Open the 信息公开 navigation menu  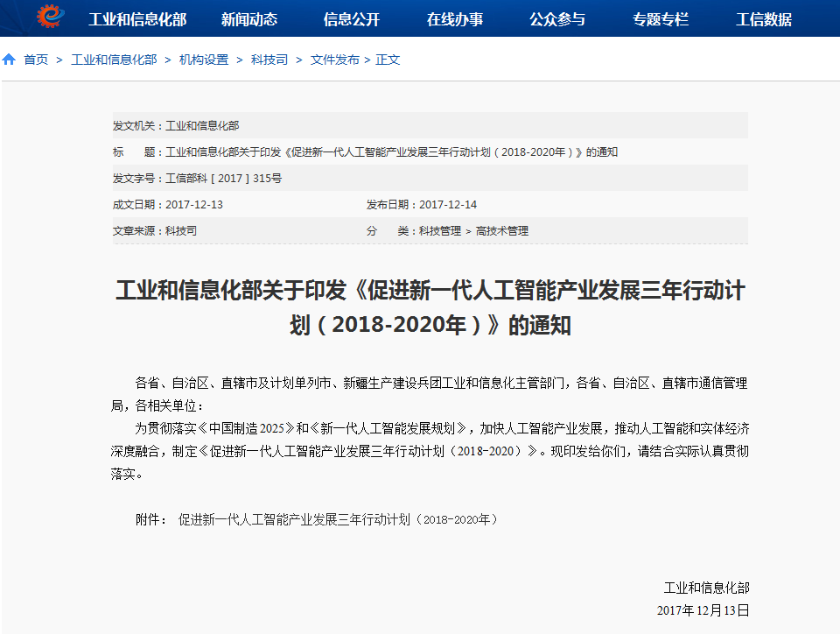pos(353,18)
